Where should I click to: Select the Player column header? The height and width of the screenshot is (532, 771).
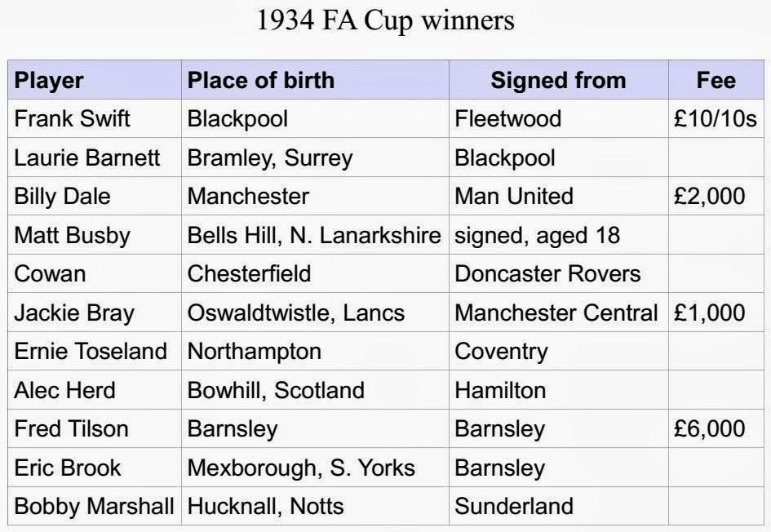click(x=50, y=80)
